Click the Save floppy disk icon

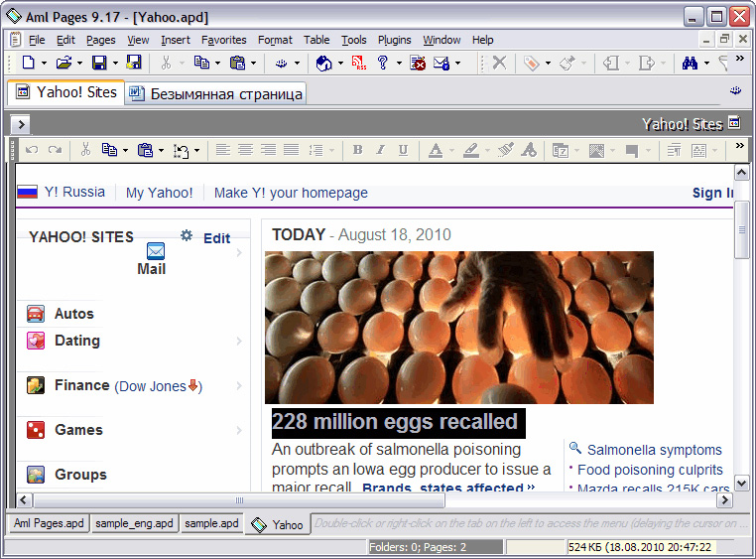[x=99, y=63]
